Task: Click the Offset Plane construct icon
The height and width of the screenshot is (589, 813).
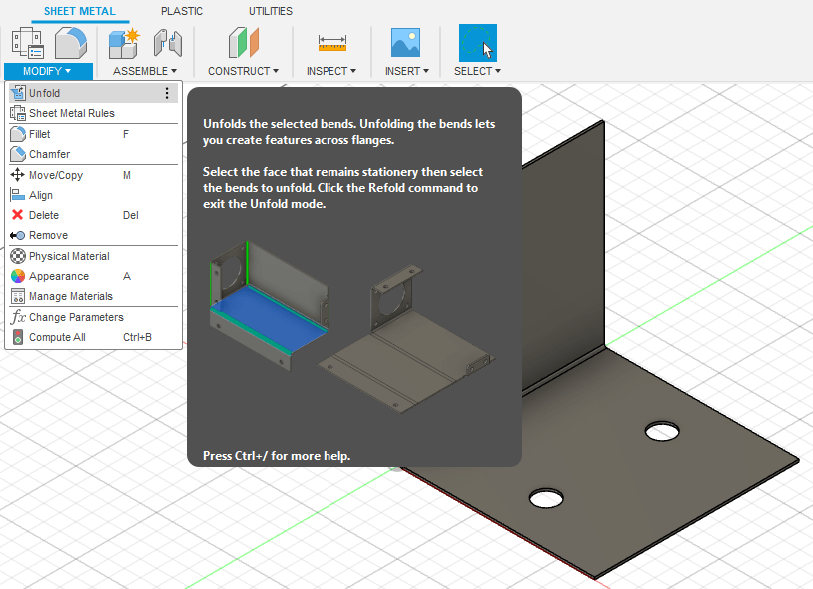Action: click(x=243, y=43)
